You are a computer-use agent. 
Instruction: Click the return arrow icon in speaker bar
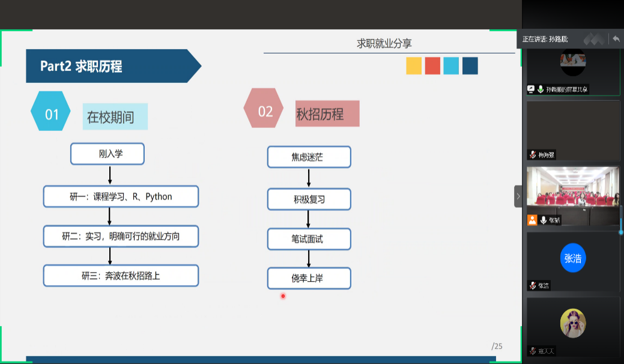616,39
